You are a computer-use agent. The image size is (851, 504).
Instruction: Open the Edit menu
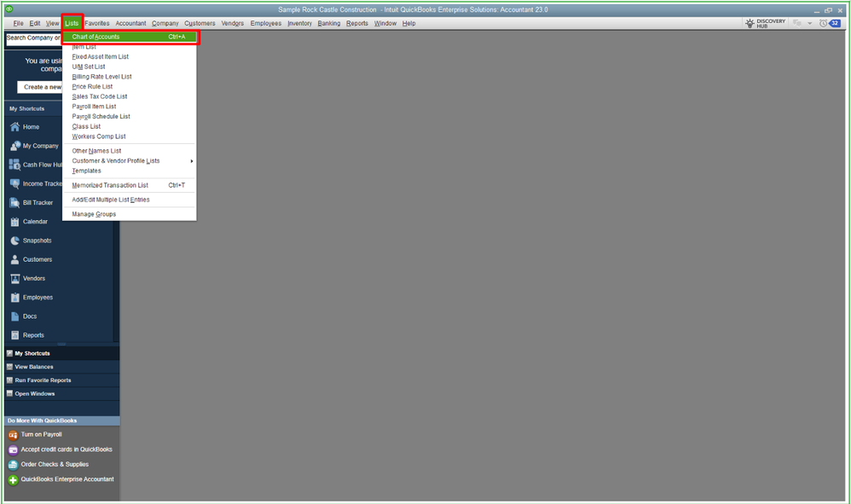[x=35, y=23]
